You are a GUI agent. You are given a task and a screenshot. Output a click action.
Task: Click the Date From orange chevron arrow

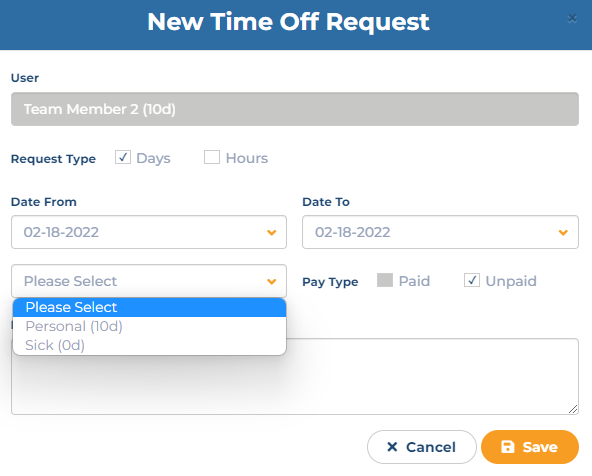(x=271, y=233)
